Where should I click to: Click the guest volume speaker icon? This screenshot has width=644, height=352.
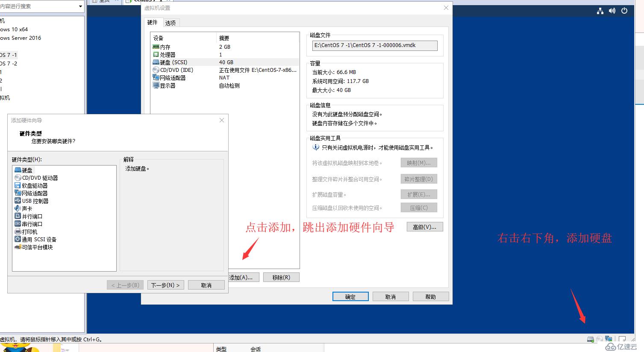(612, 11)
